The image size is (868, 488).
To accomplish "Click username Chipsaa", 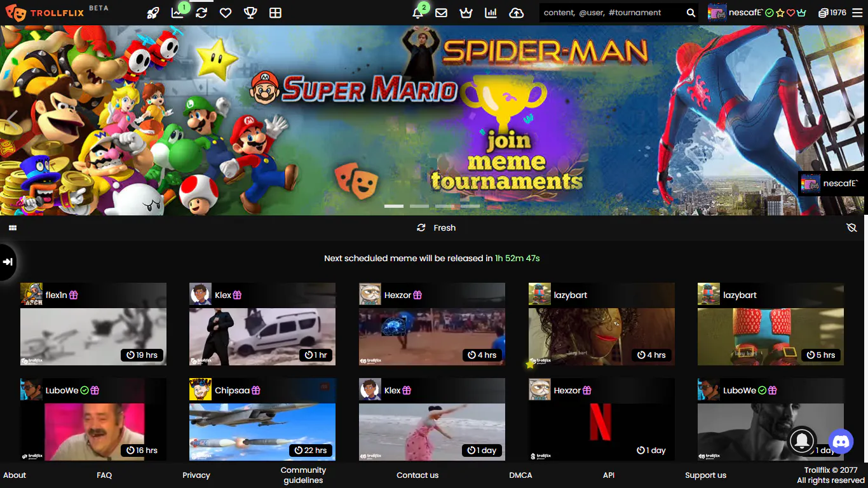I will (x=232, y=390).
